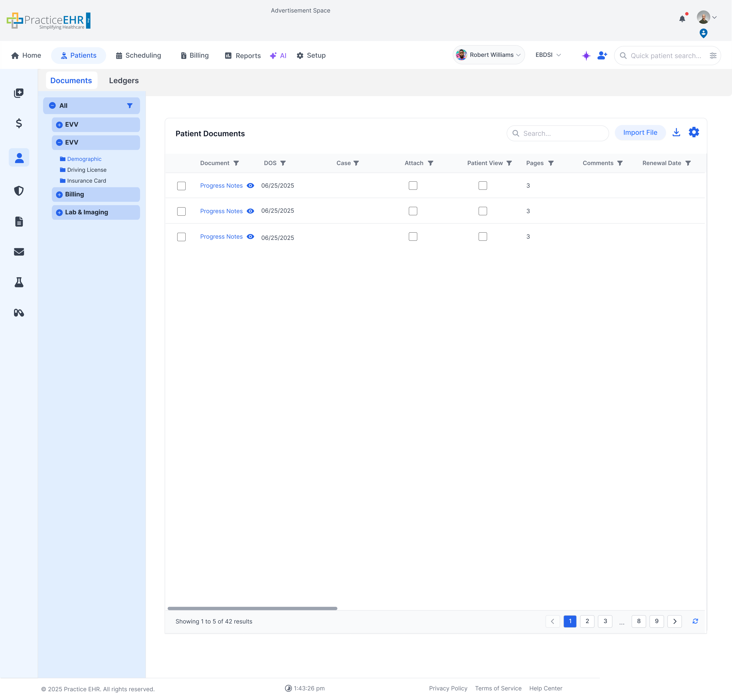Switch to the Ledgers tab
Viewport: 732px width, 700px height.
click(x=124, y=80)
